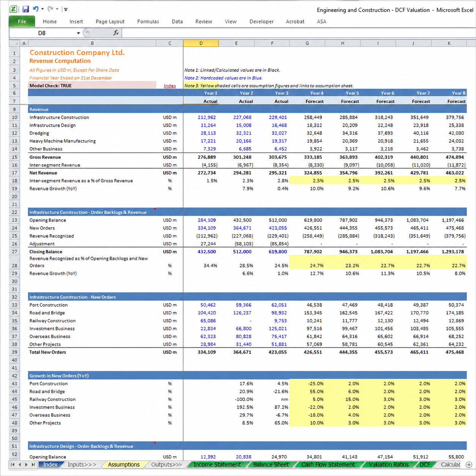Open the Name Box dropdown arrow
The height and width of the screenshot is (476, 476).
(78, 33)
